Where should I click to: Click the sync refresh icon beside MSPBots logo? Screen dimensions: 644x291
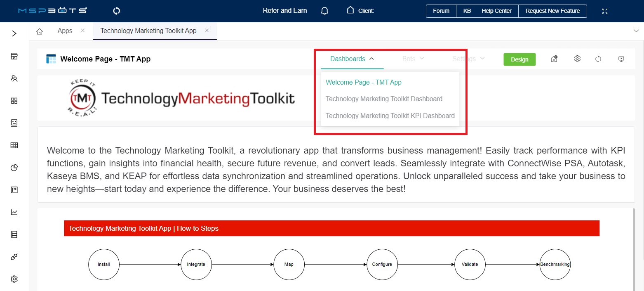[117, 11]
